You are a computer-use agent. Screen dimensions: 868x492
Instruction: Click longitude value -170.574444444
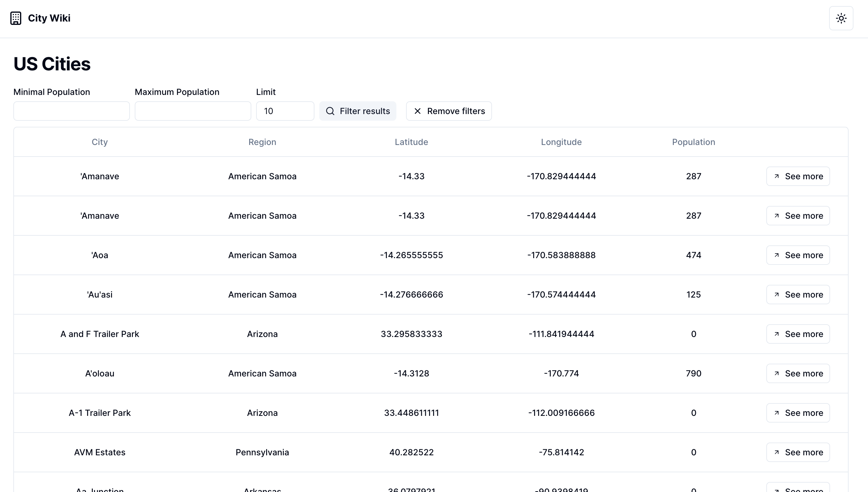(x=561, y=295)
